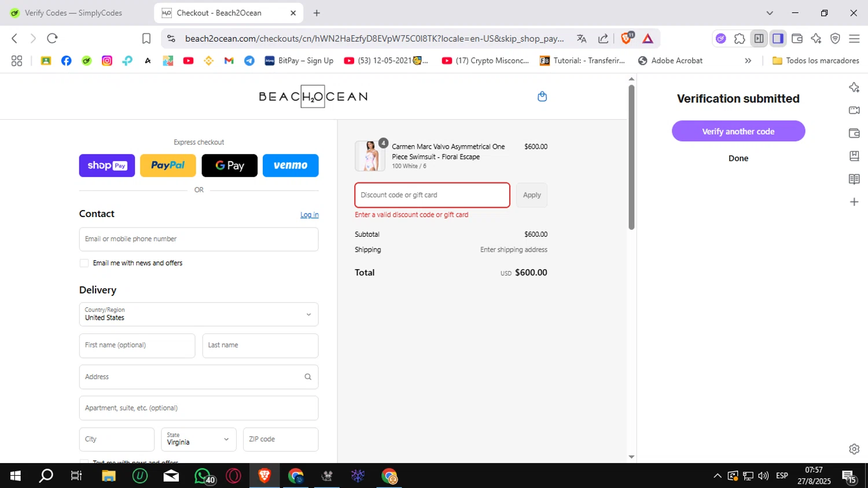Image resolution: width=868 pixels, height=488 pixels.
Task: Click the Last name field
Action: click(260, 346)
